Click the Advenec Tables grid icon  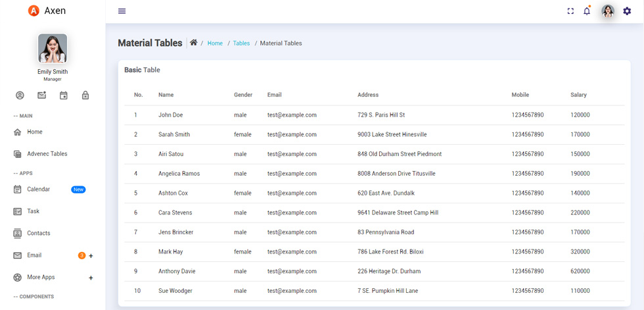(17, 154)
